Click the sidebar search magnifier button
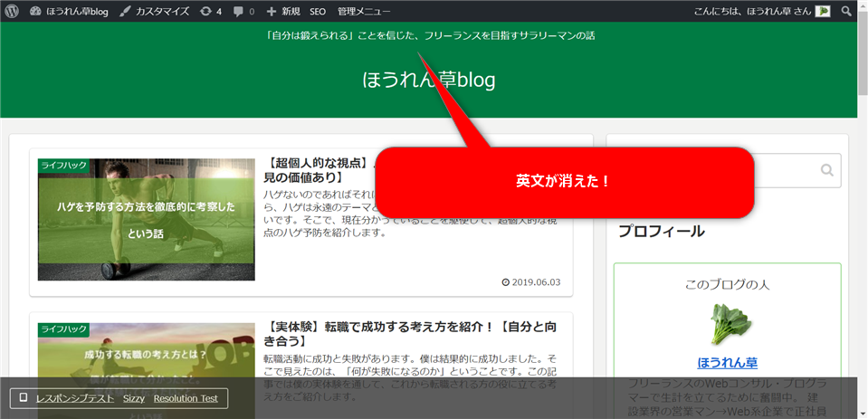The width and height of the screenshot is (868, 419). [x=827, y=170]
